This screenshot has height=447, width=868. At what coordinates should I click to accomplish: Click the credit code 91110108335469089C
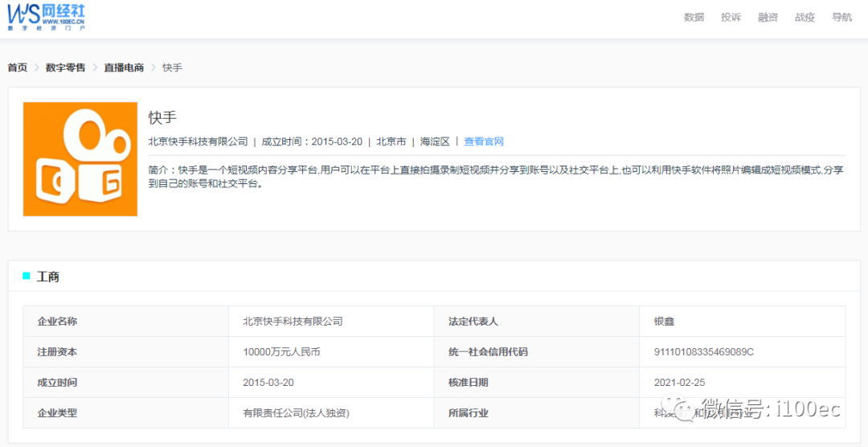pos(704,352)
